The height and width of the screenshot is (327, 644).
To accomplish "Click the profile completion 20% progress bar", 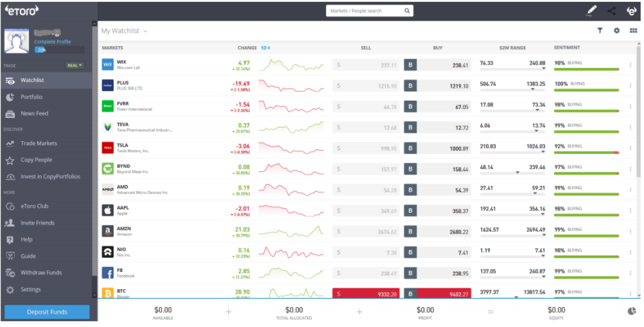I will tap(60, 50).
